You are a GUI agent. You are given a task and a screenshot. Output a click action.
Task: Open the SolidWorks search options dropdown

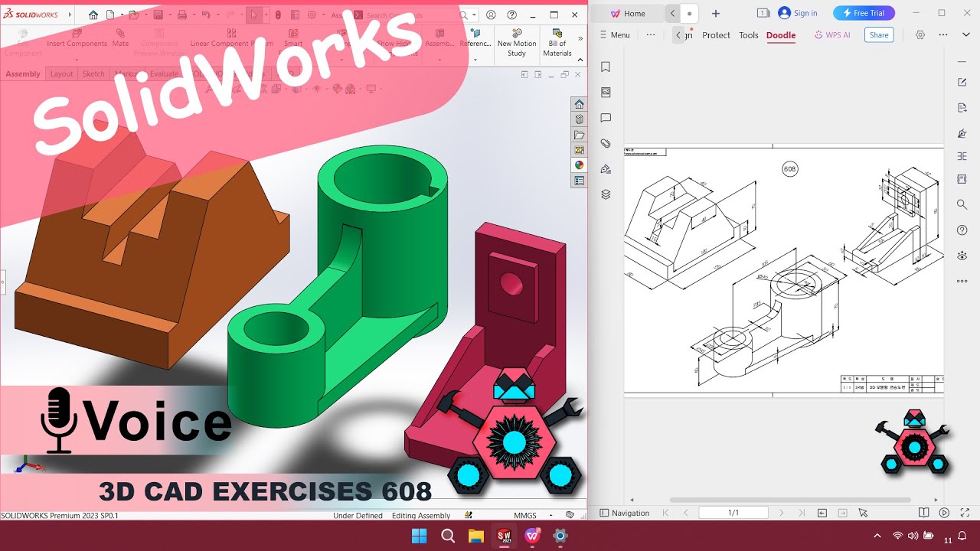click(x=475, y=15)
